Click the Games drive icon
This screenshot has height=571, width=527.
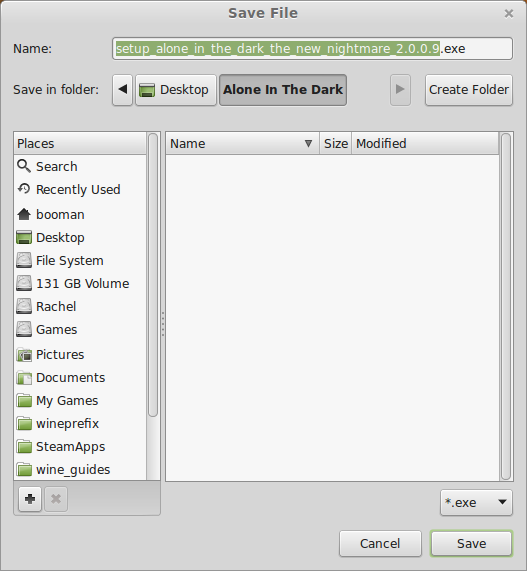click(24, 329)
